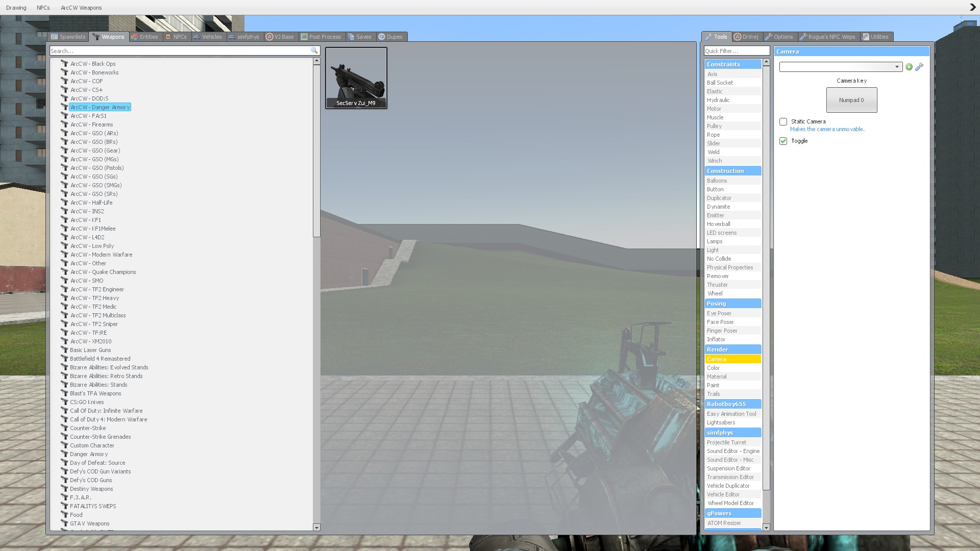Click the arrow at top-right corner

pyautogui.click(x=972, y=7)
